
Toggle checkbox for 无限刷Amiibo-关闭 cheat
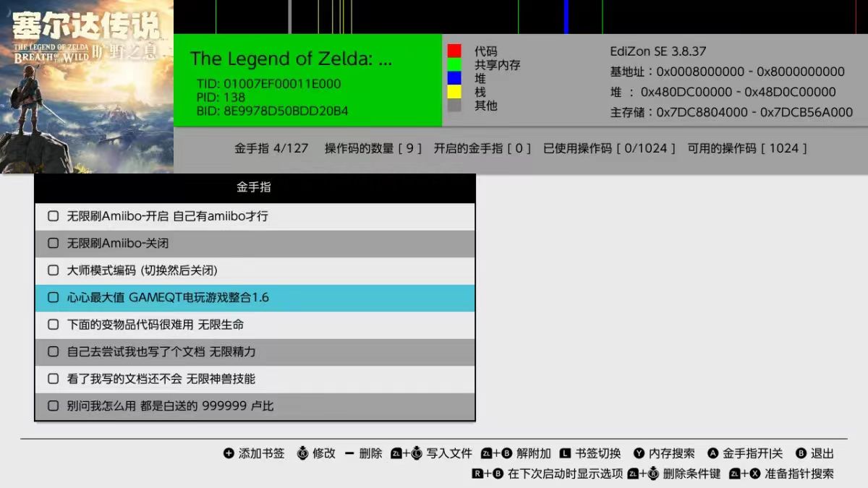(x=53, y=243)
